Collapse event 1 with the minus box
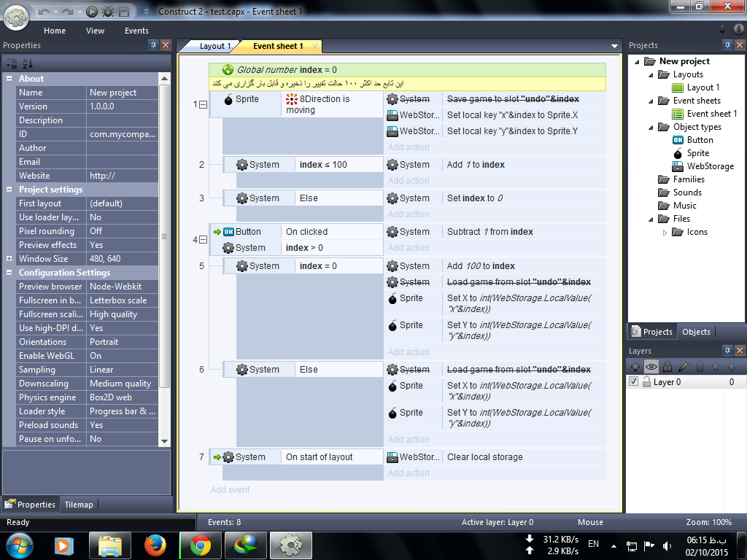The image size is (747, 560). pyautogui.click(x=203, y=104)
